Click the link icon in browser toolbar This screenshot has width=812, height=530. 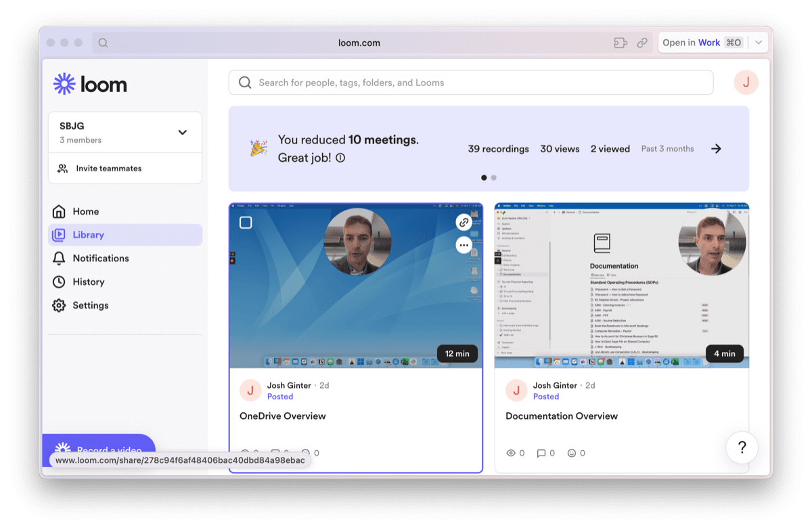pyautogui.click(x=642, y=43)
